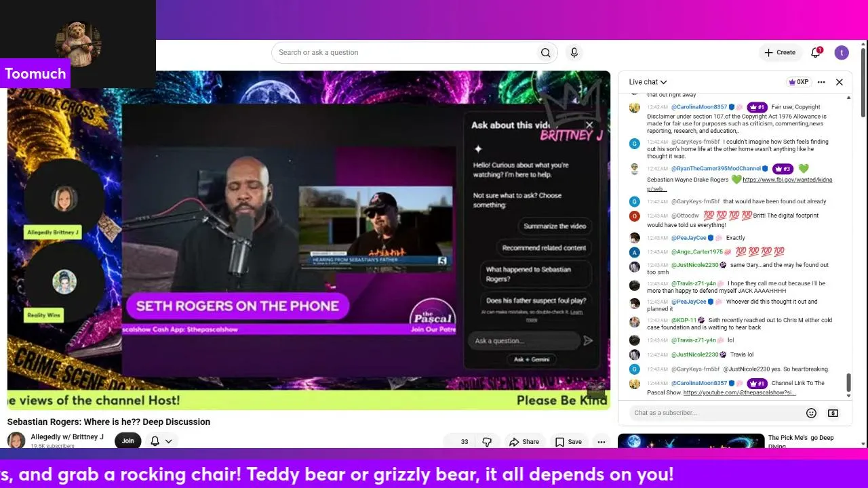
Task: Click the avatar of Ottocdw in chat
Action: [x=635, y=216]
